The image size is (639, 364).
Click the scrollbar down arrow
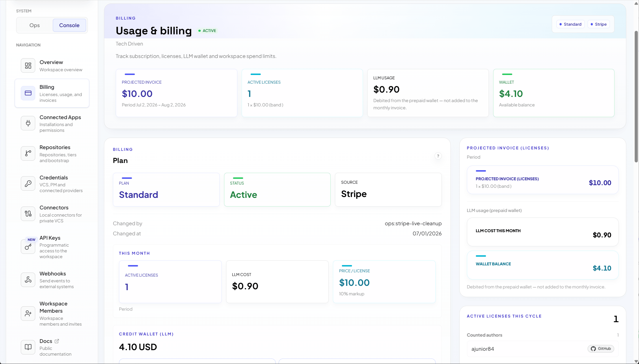tap(636, 361)
